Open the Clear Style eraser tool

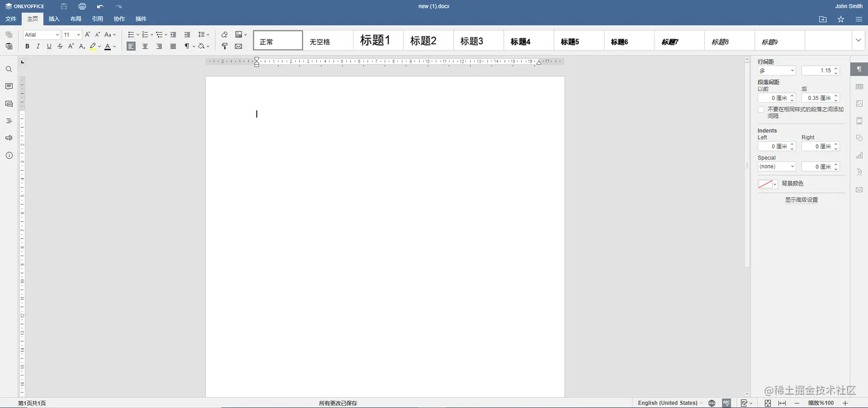(x=224, y=34)
